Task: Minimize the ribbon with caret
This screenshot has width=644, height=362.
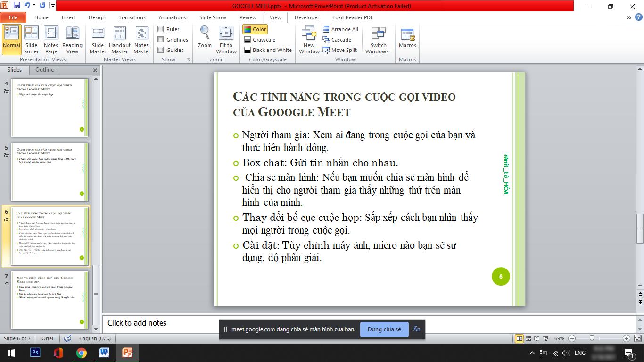Action: pos(628,17)
